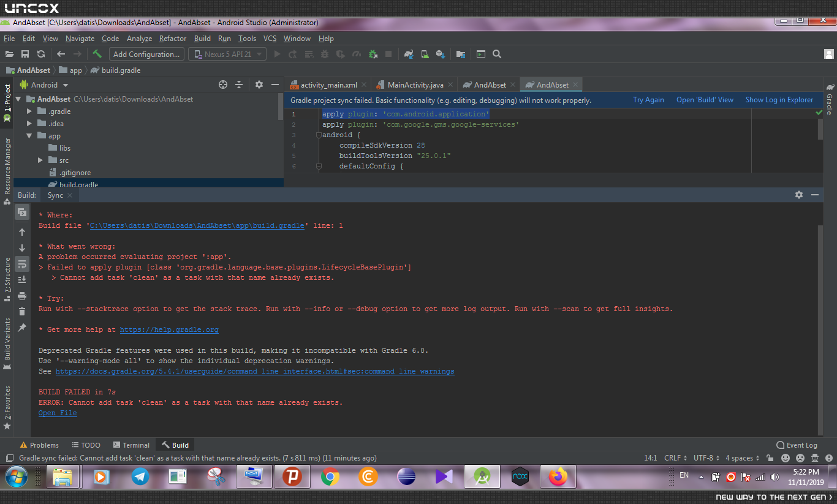
Task: Open the AVD Manager icon
Action: pyautogui.click(x=424, y=54)
